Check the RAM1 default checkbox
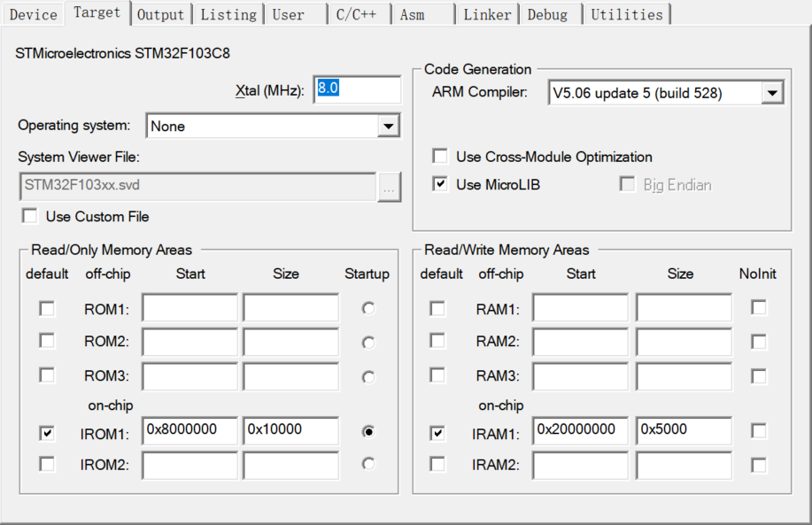This screenshot has width=812, height=525. click(x=437, y=309)
